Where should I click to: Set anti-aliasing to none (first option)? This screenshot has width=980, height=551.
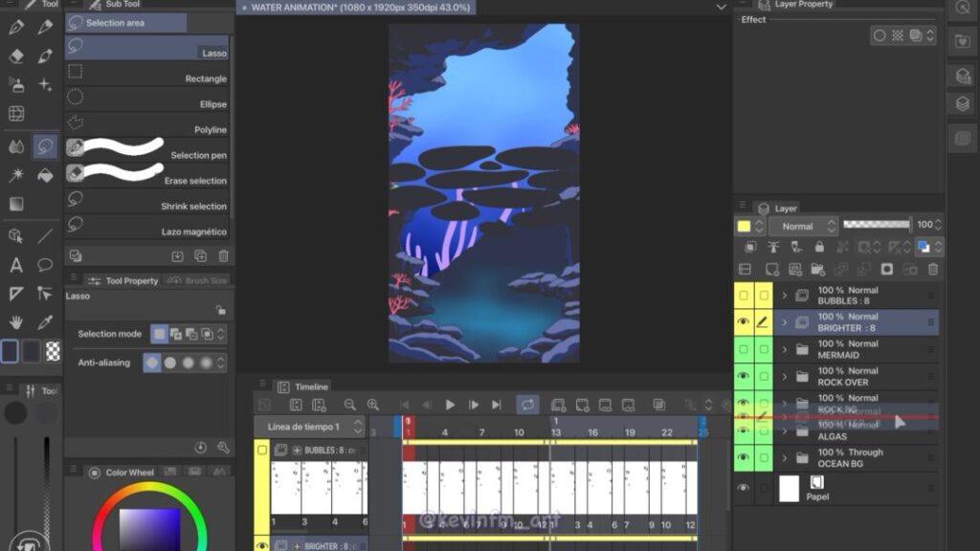[152, 363]
